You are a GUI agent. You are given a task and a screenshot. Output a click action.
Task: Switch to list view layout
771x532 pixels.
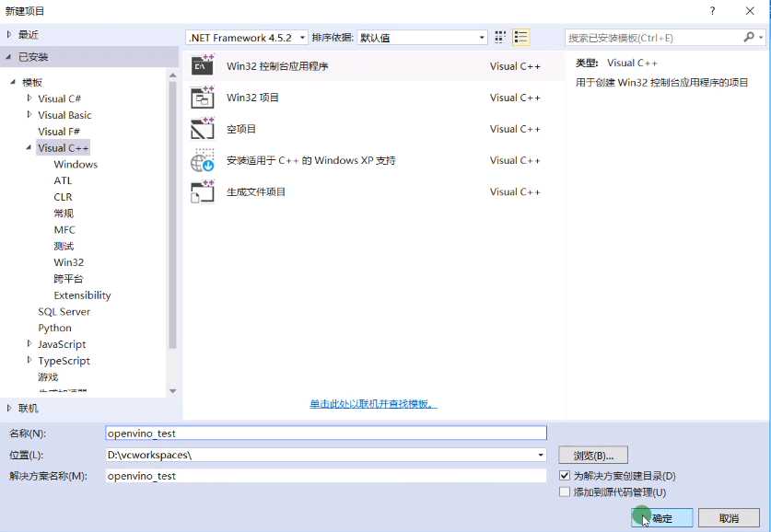(520, 38)
